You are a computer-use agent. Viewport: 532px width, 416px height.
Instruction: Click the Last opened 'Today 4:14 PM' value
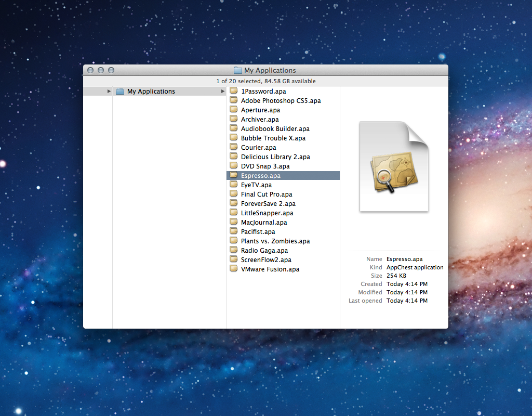coord(407,301)
